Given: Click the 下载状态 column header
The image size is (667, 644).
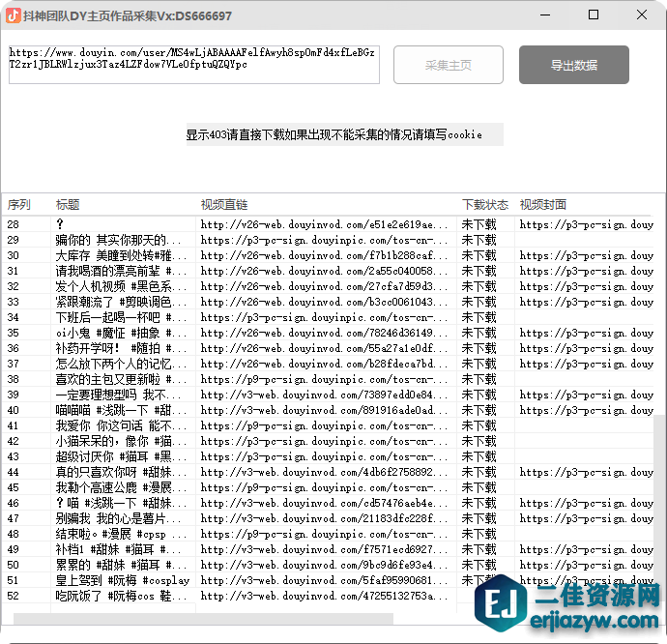Looking at the screenshot, I should coord(485,205).
